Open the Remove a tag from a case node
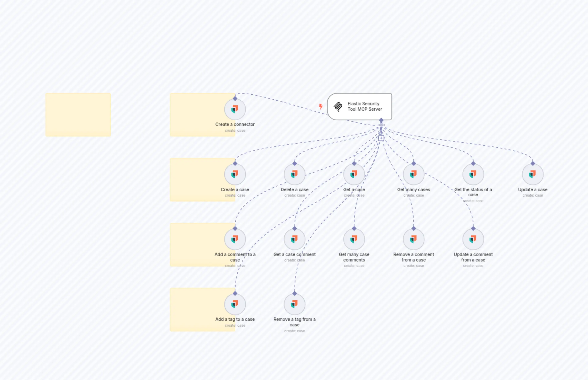The image size is (588, 380). 294,304
